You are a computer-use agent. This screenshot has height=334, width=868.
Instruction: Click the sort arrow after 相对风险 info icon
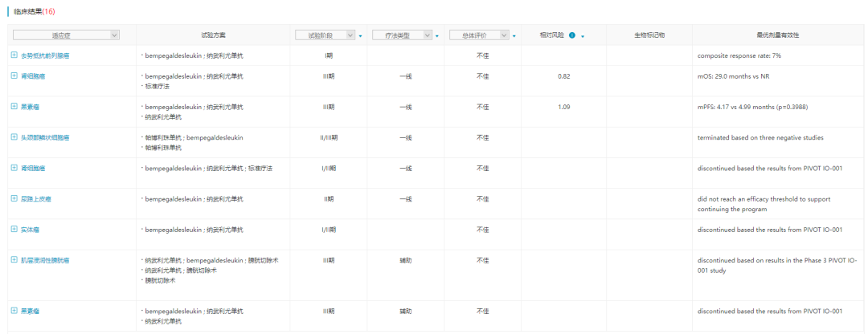[582, 36]
